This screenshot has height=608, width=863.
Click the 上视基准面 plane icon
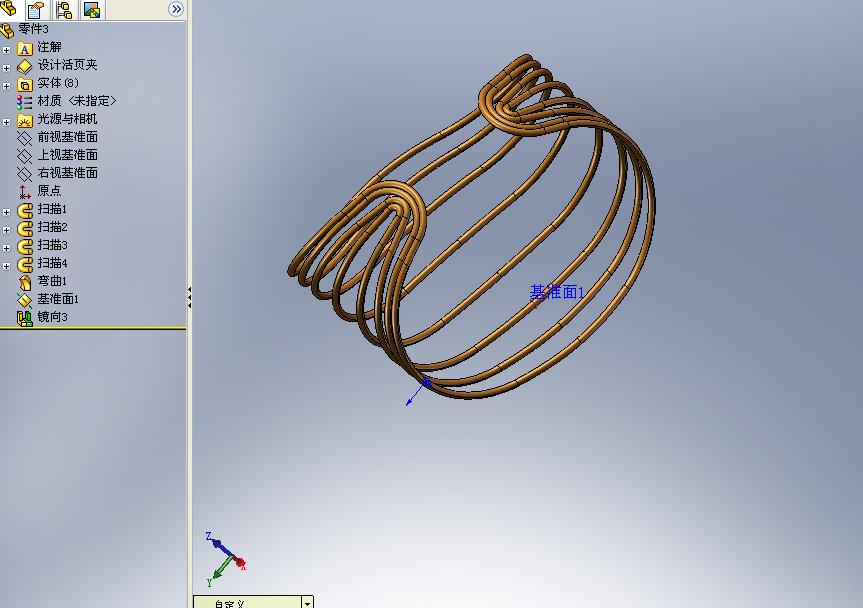point(24,156)
